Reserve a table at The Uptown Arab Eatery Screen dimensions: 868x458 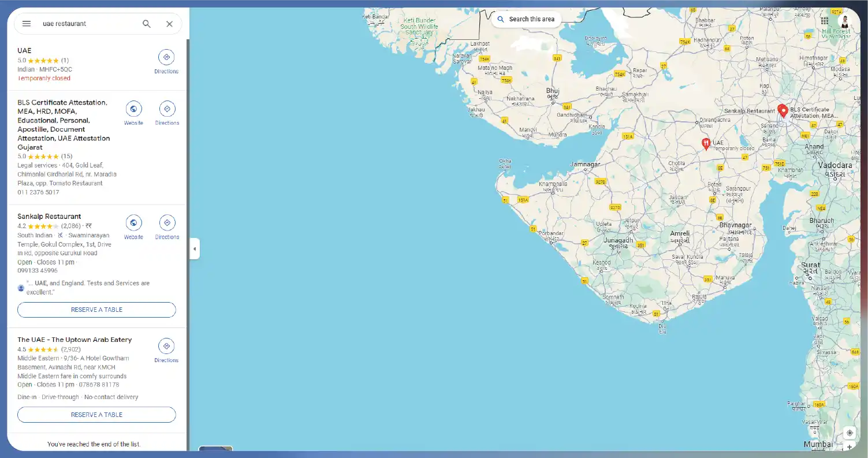click(96, 415)
